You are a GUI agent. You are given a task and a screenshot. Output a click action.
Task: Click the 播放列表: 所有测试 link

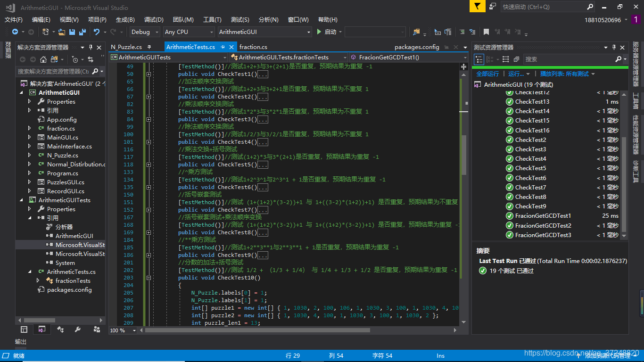click(564, 74)
